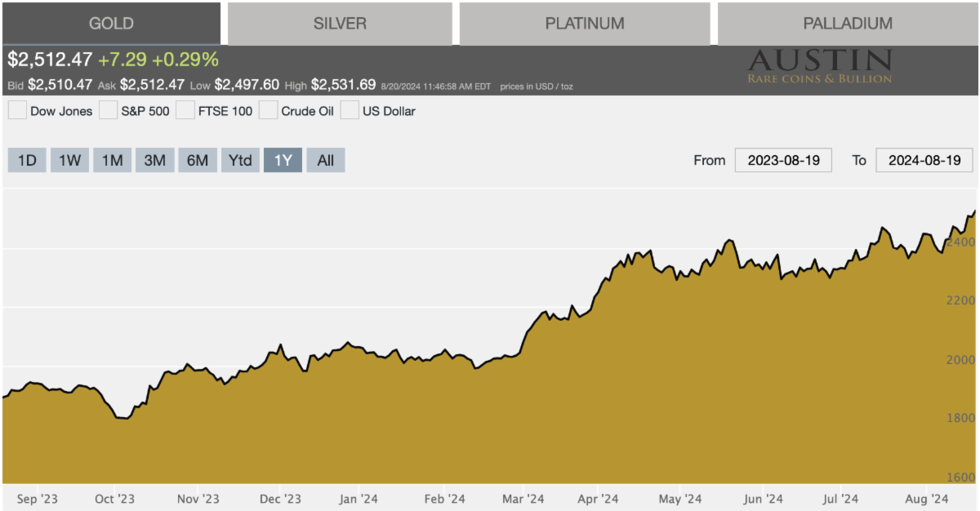Click the GOLD tab
The height and width of the screenshot is (511, 980).
(x=111, y=24)
